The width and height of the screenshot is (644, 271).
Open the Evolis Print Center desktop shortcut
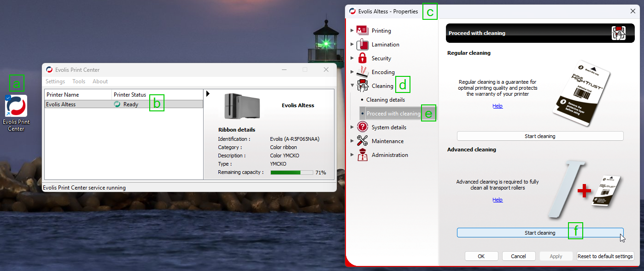(x=16, y=112)
